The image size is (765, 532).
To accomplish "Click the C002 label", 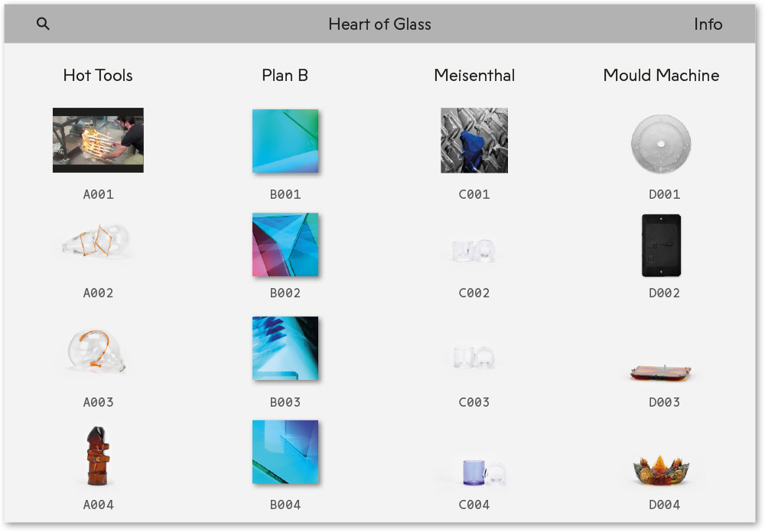I will pos(474,293).
